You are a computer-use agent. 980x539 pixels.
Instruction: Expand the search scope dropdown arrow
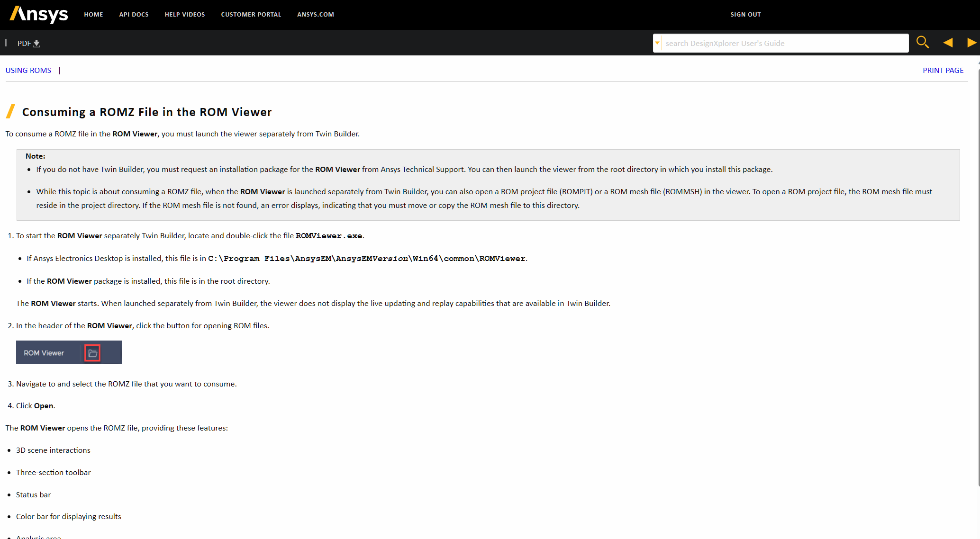(657, 43)
